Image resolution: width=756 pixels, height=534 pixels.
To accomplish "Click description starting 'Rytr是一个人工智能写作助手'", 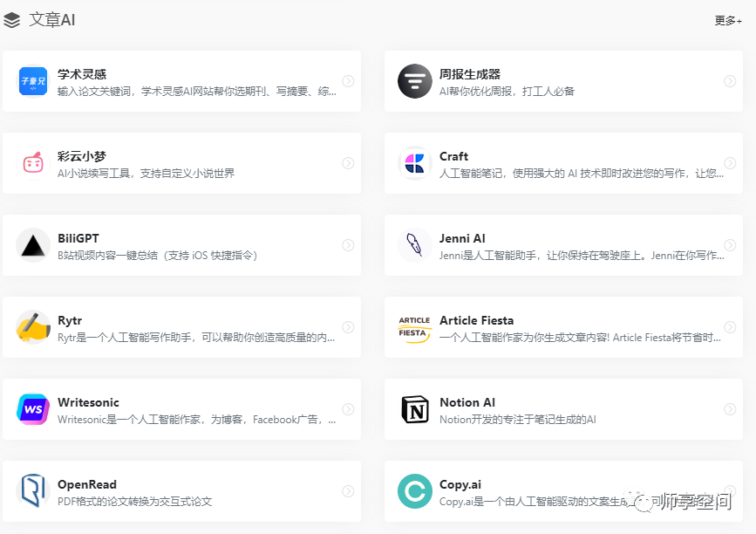I will pyautogui.click(x=196, y=337).
